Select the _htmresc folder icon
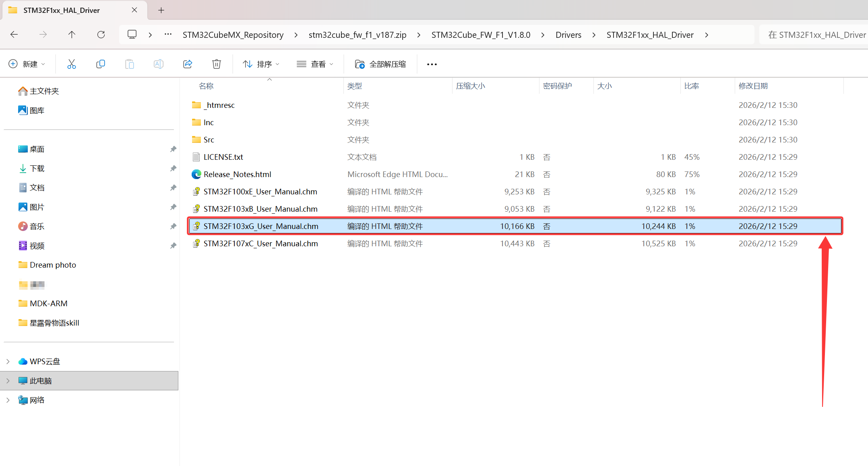This screenshot has height=466, width=868. [196, 105]
